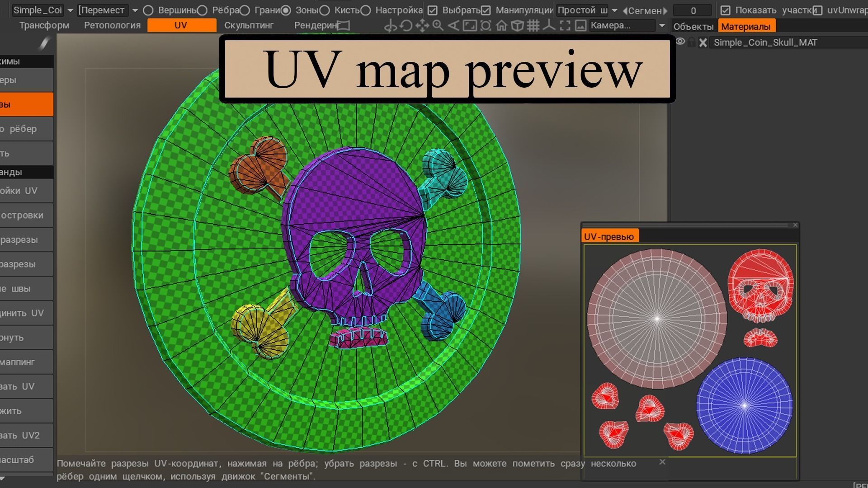This screenshot has height=488, width=868.
Task: Click the rotate camera icon
Action: (406, 26)
